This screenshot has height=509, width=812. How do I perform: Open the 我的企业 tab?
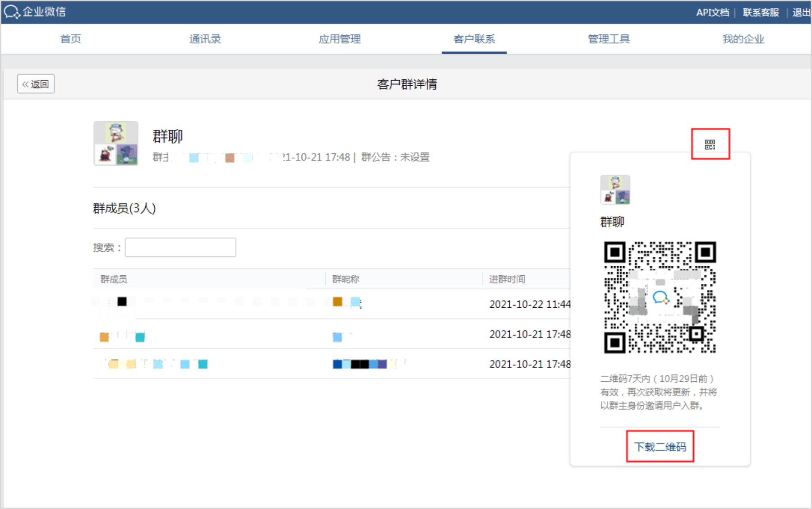pyautogui.click(x=743, y=39)
